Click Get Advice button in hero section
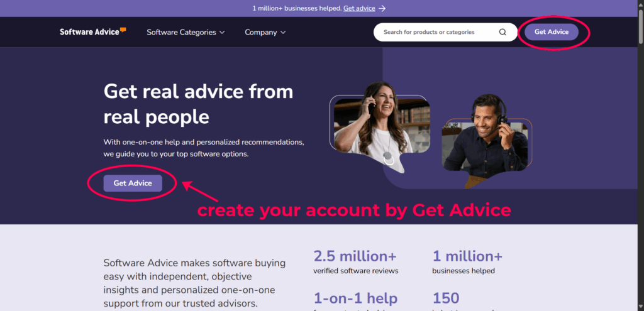 133,183
